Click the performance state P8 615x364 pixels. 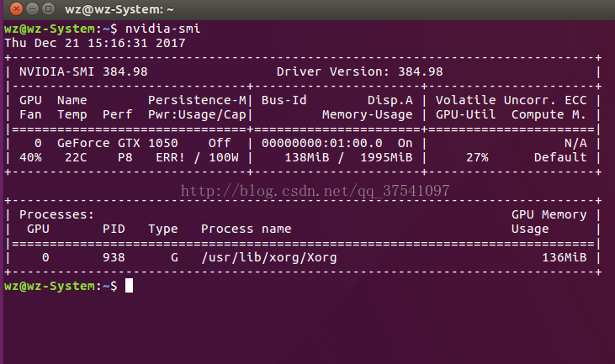[x=125, y=157]
